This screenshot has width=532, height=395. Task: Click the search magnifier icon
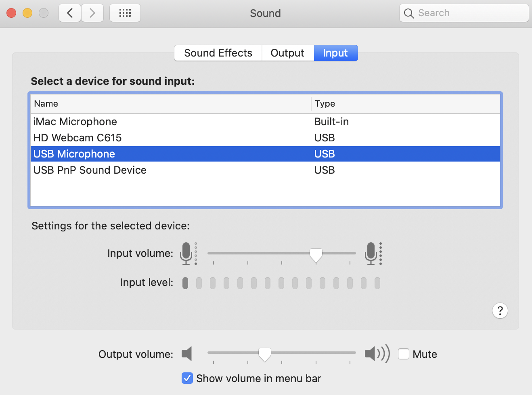point(409,13)
